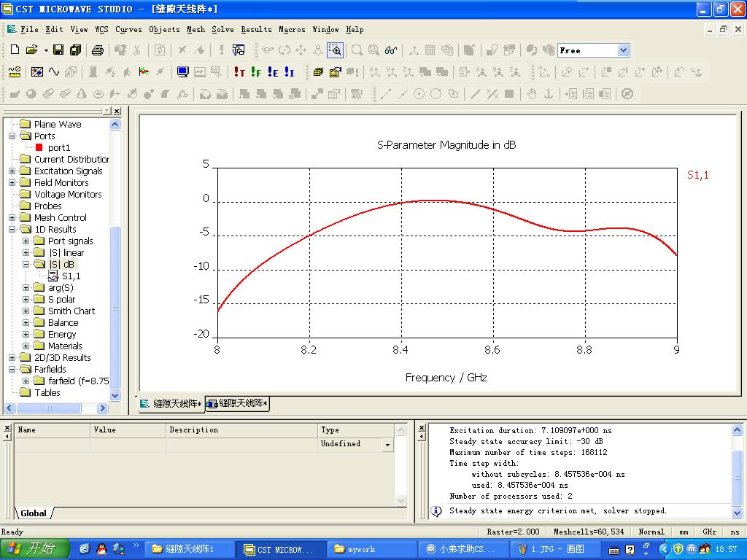The height and width of the screenshot is (560, 747).
Task: Click the S1,1 curve legend label
Action: [698, 175]
